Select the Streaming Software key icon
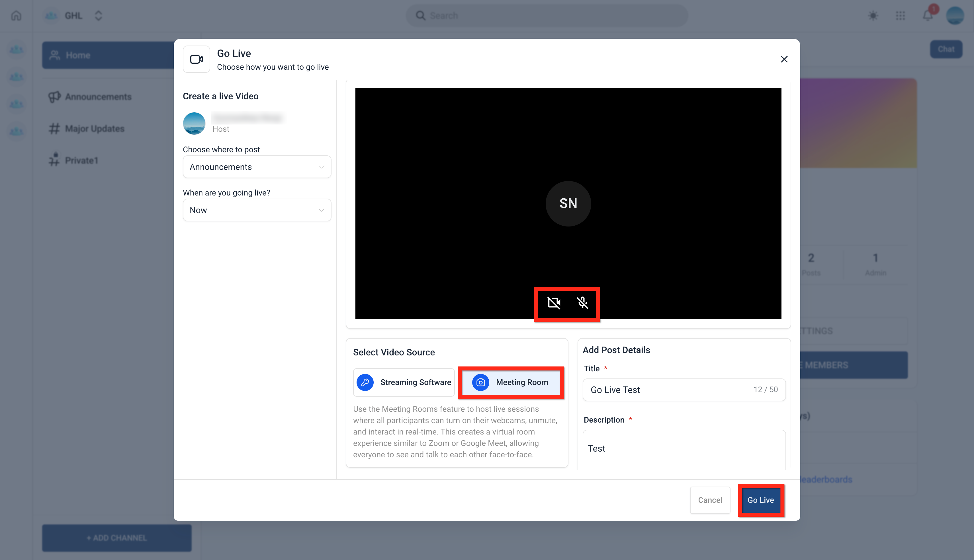The image size is (974, 560). point(365,382)
